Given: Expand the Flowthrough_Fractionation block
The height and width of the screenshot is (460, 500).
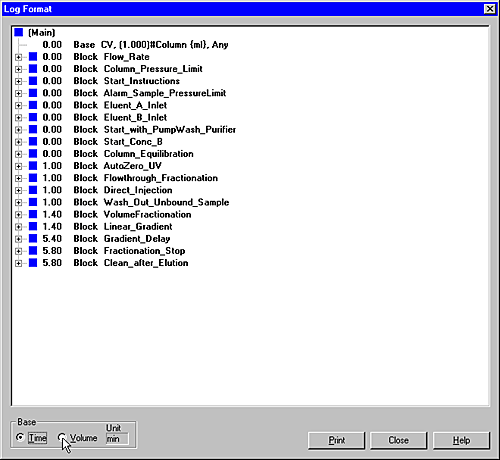Looking at the screenshot, I should tap(19, 178).
